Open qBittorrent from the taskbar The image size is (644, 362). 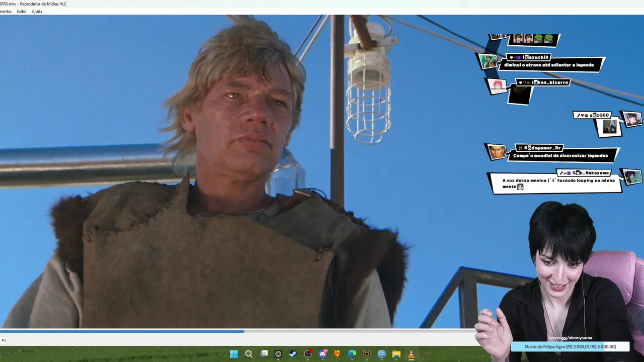pos(382,354)
